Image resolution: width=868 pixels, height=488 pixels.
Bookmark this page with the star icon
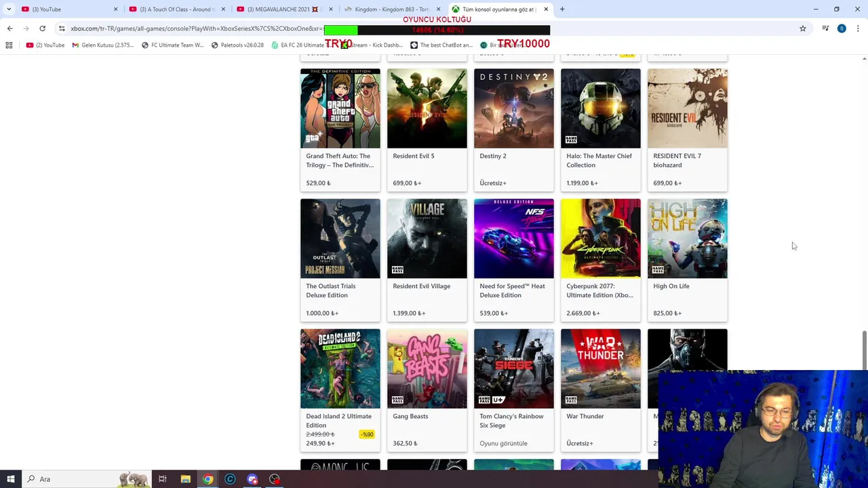pos(803,28)
